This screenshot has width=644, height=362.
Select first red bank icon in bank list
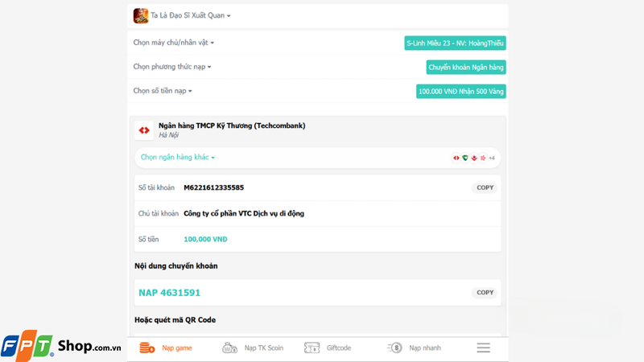click(x=456, y=158)
